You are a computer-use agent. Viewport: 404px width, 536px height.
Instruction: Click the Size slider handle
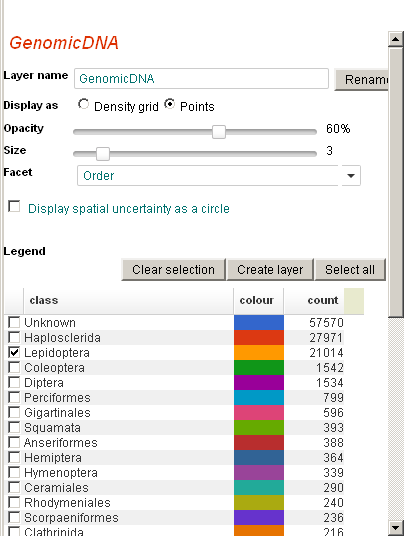tap(103, 154)
